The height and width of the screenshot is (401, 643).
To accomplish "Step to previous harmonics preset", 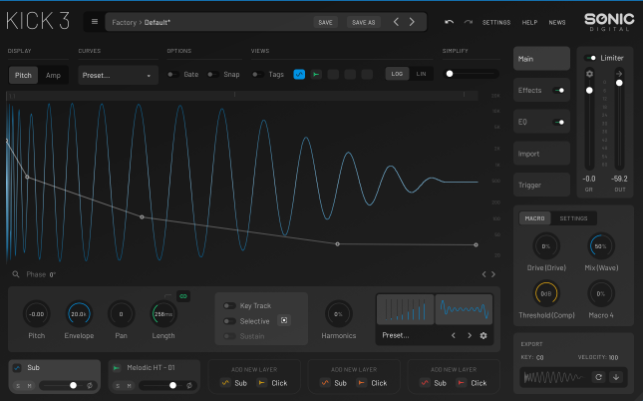I will pos(453,335).
